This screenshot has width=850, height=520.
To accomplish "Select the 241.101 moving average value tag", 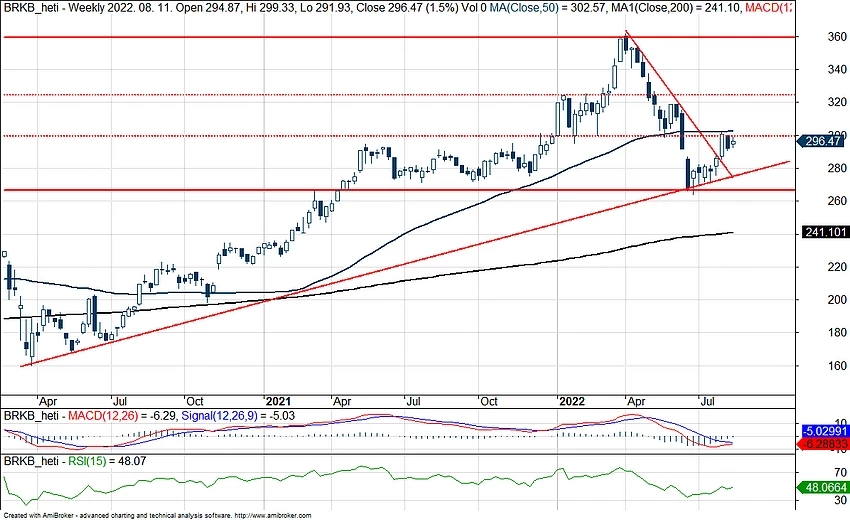I will click(x=825, y=233).
